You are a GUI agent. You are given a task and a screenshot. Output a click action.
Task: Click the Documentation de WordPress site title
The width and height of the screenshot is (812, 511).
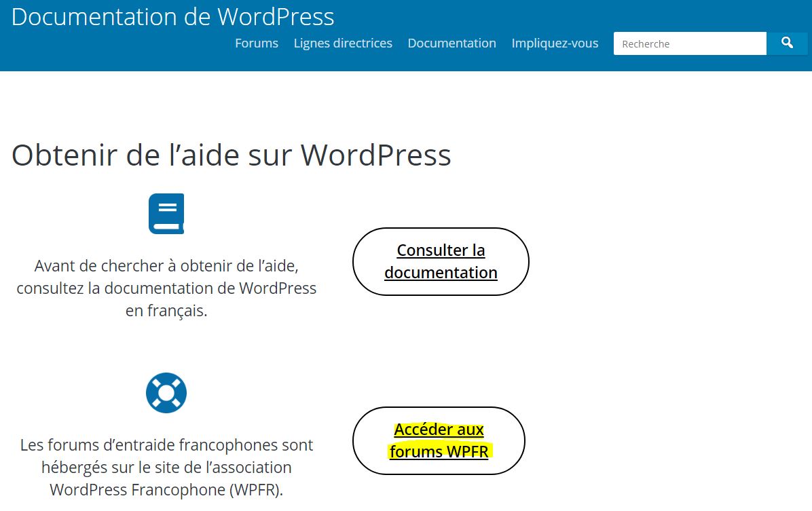172,16
